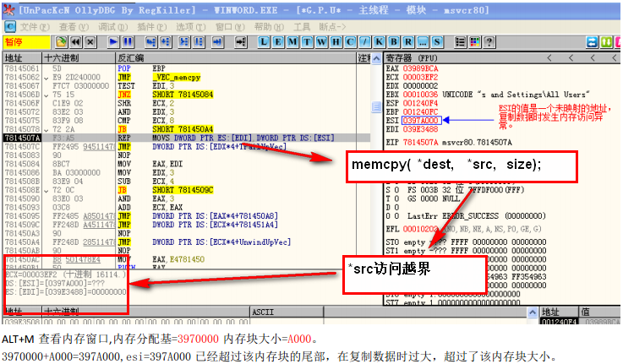
Task: Click the Close program X toolbar icon
Action: (90, 42)
